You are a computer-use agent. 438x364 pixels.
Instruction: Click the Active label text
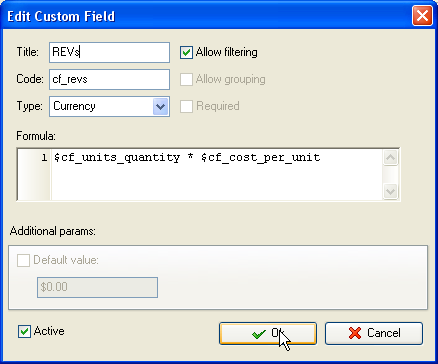49,331
